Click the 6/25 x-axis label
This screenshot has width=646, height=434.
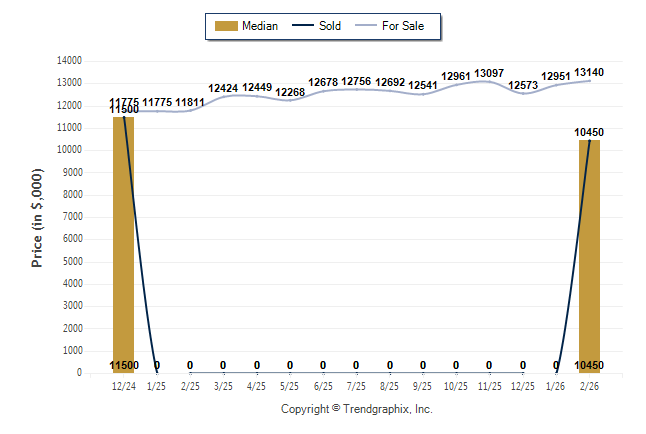click(x=323, y=385)
